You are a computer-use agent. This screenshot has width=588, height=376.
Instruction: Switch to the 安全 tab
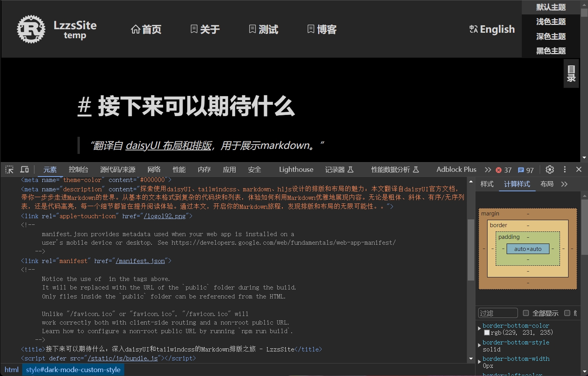click(x=254, y=169)
